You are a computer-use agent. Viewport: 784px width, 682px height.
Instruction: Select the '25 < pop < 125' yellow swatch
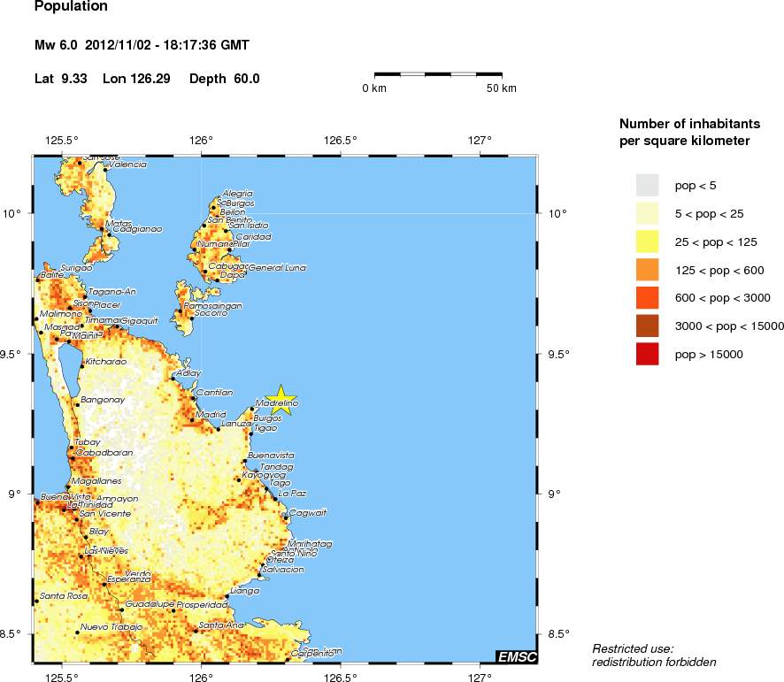click(x=648, y=241)
